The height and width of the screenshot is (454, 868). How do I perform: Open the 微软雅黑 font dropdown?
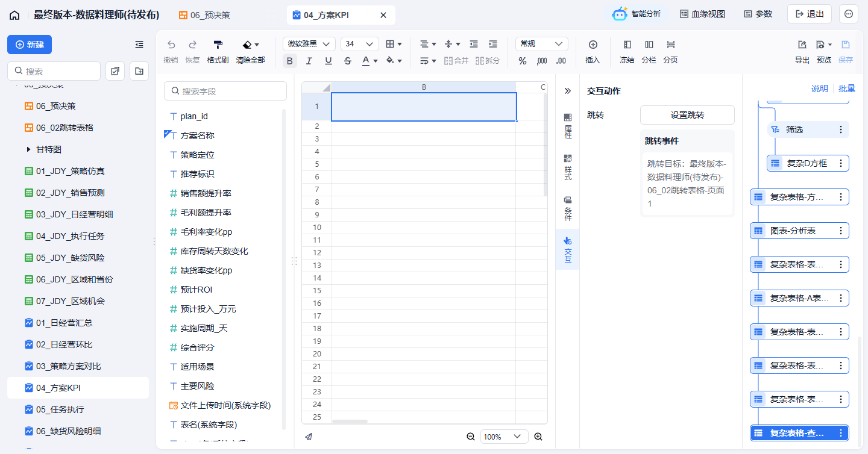pos(309,44)
